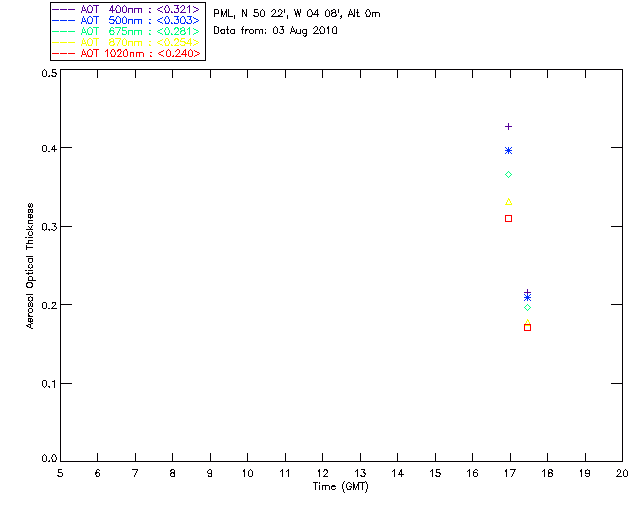Select the yellow triangle marker near 0.33
The width and height of the screenshot is (640, 512).
tap(508, 202)
